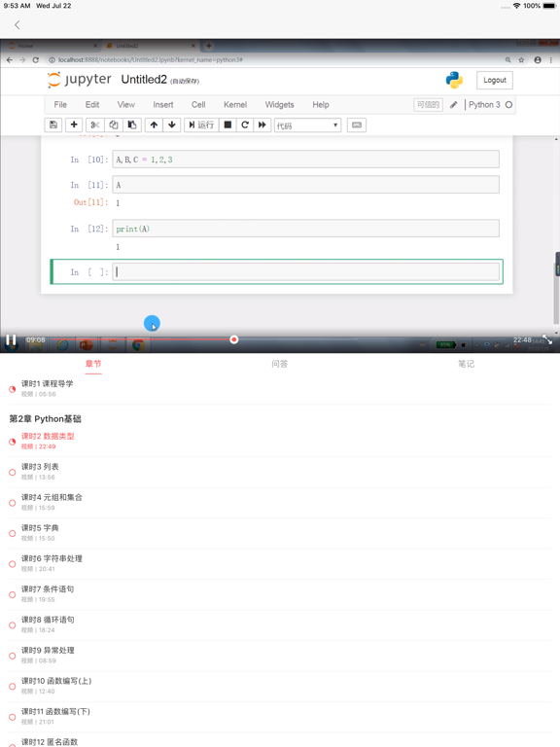This screenshot has width=560, height=747.
Task: Restart the kernel with the circular arrow icon
Action: (245, 124)
